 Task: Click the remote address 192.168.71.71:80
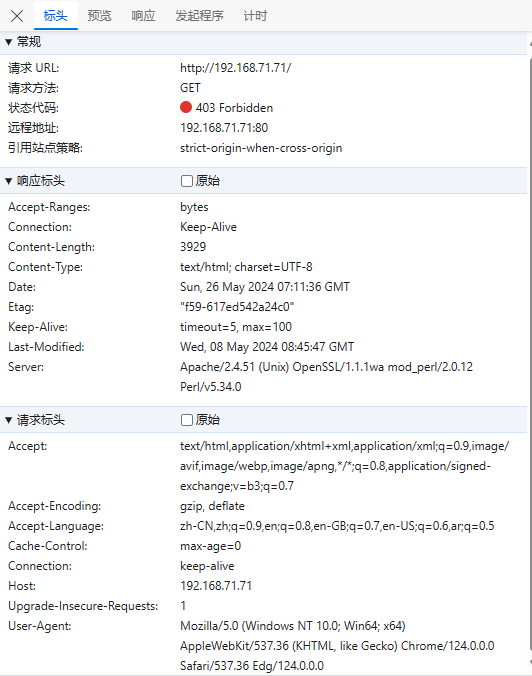tap(224, 128)
